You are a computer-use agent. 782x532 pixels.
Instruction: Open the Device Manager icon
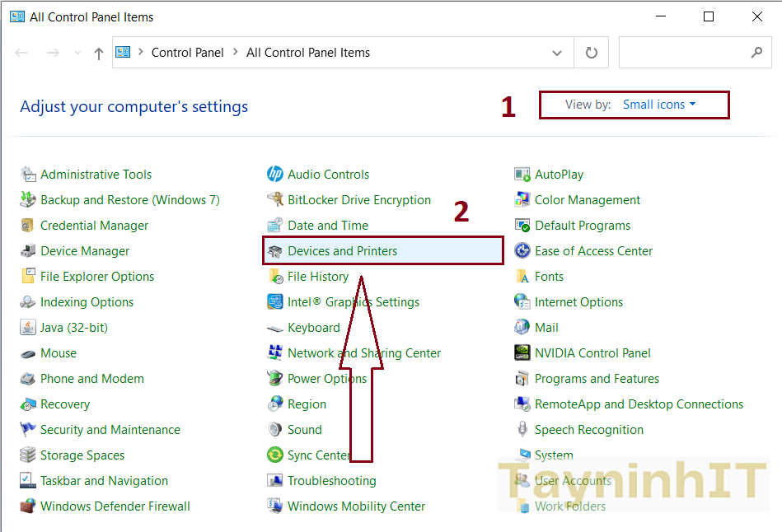[28, 251]
